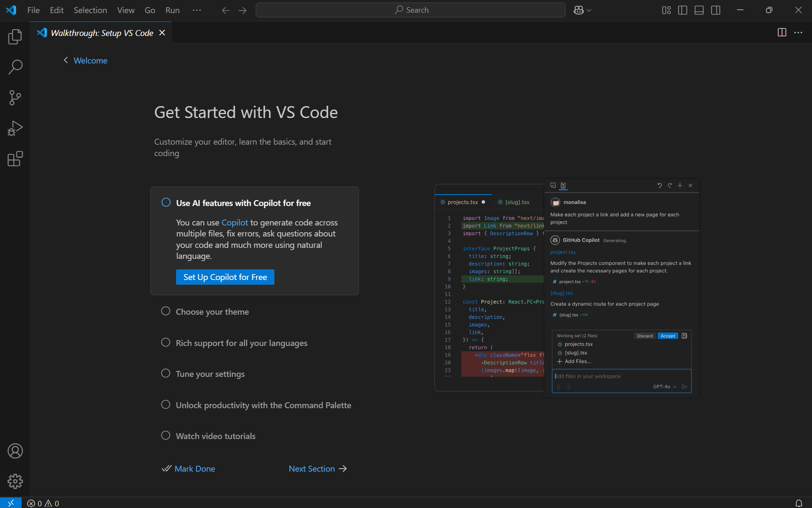Accept the working set changes
This screenshot has height=508, width=812.
(x=668, y=335)
